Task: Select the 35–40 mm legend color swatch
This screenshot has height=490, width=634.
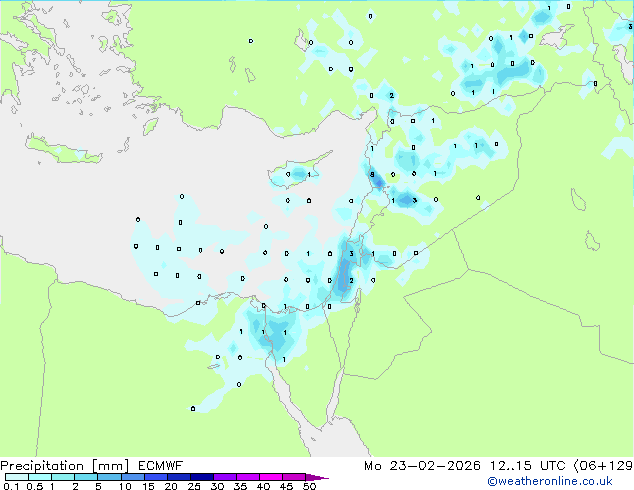Action: tap(247, 477)
